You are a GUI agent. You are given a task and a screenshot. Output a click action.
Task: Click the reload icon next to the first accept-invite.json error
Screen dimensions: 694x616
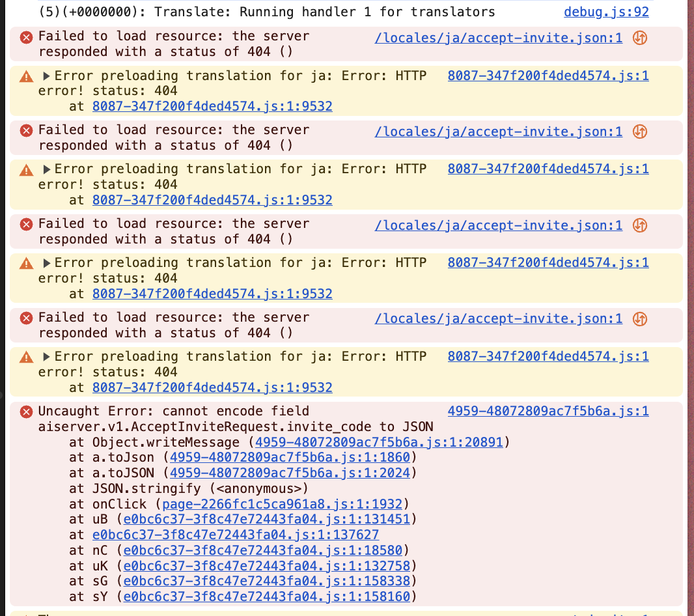tap(639, 38)
